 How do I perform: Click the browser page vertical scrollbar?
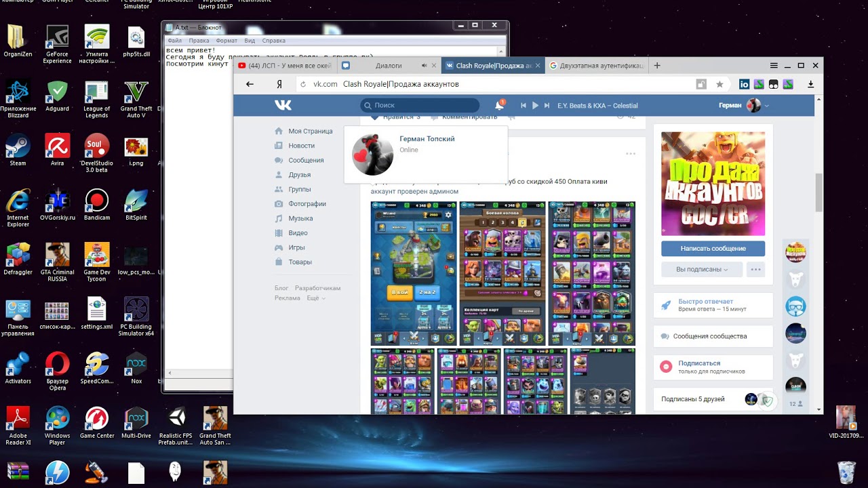pos(819,192)
